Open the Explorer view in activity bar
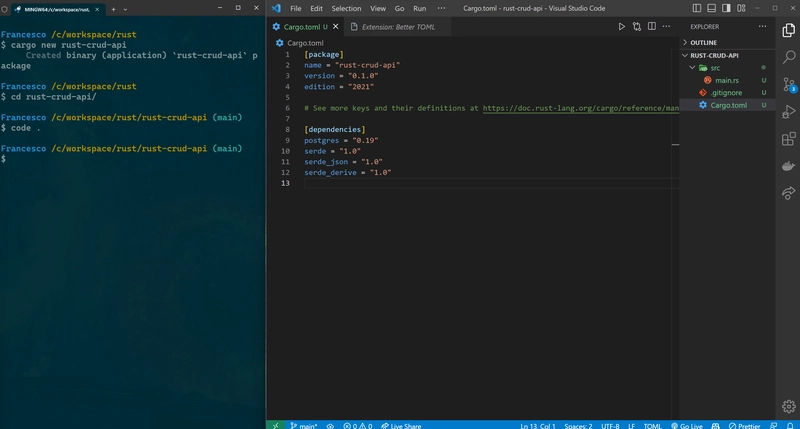The width and height of the screenshot is (800, 429). [789, 31]
